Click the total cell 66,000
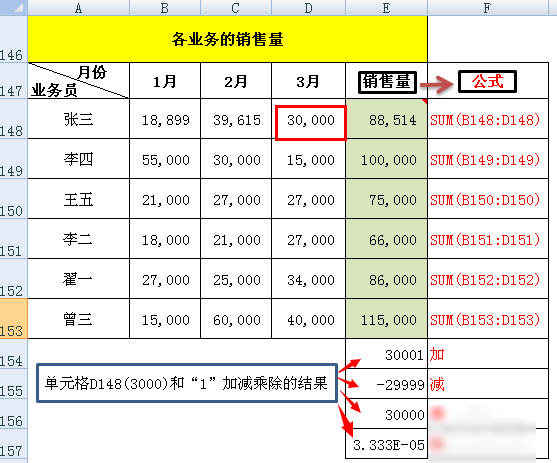This screenshot has height=463, width=557. pos(386,238)
